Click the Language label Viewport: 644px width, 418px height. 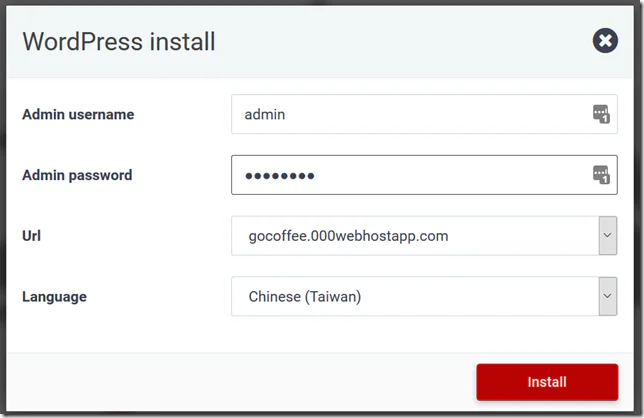[54, 297]
